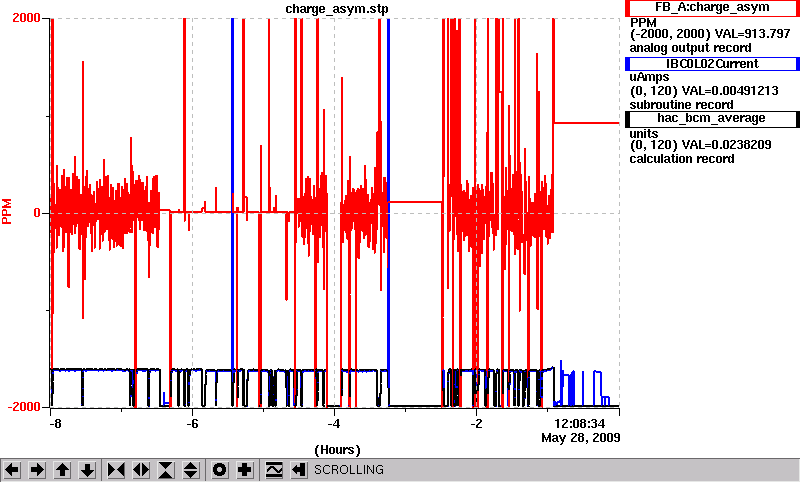Select the FB_A:charge_asym curve legend
The image size is (800, 482).
click(x=712, y=8)
